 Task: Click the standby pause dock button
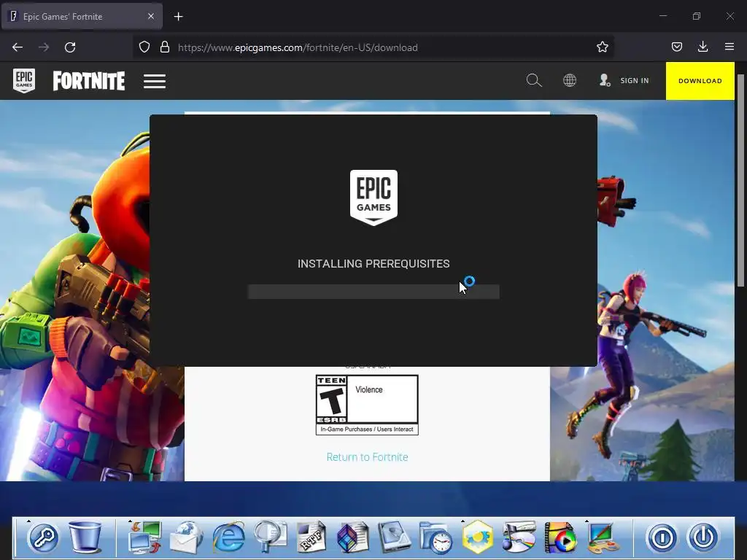point(662,537)
